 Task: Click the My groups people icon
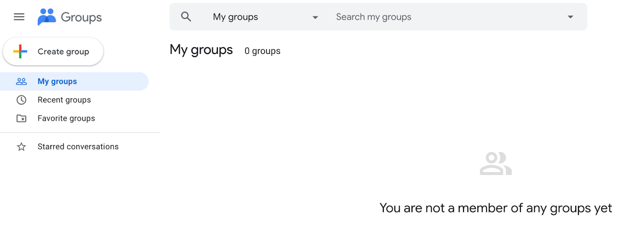tap(21, 82)
